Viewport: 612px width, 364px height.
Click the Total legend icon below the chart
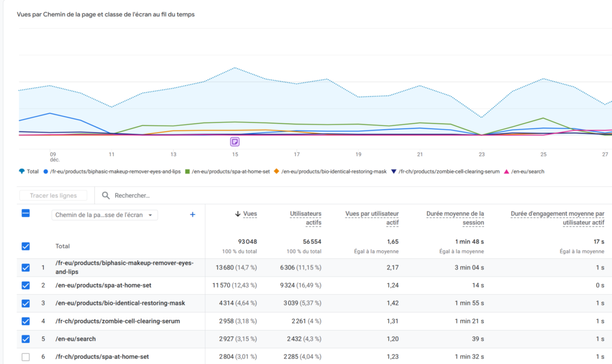(x=22, y=172)
